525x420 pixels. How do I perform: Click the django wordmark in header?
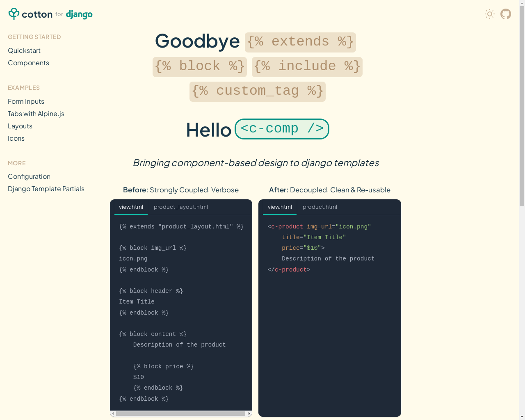pos(79,15)
